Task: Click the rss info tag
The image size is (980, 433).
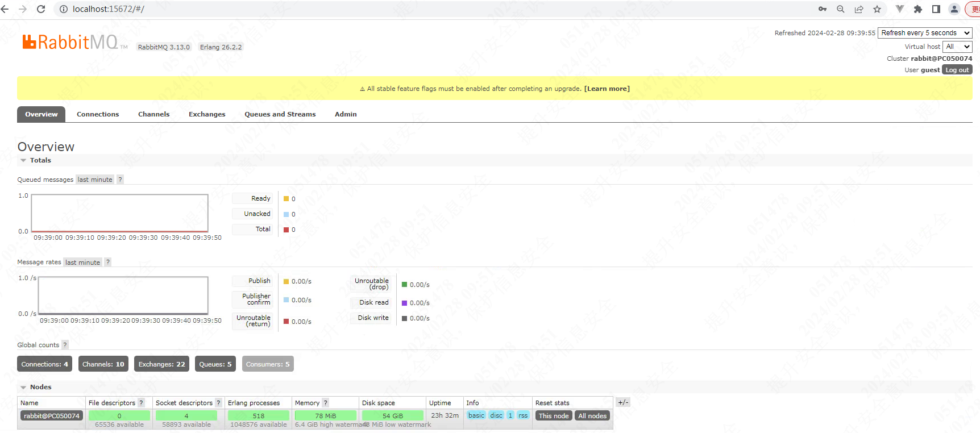Action: (523, 415)
